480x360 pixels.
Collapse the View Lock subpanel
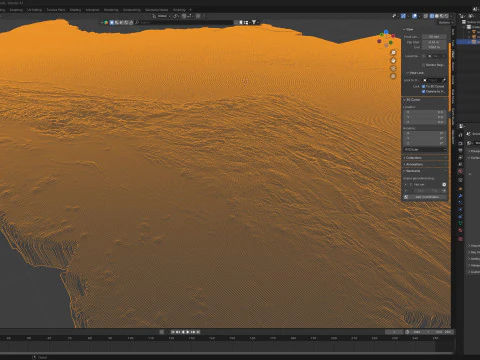[415, 73]
